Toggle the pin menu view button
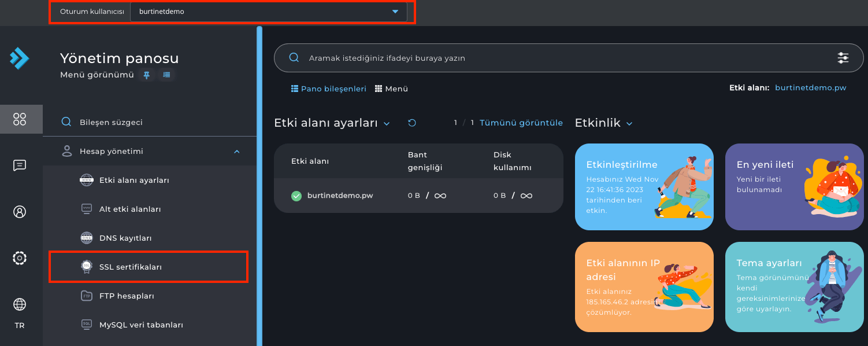868x346 pixels. pyautogui.click(x=146, y=75)
